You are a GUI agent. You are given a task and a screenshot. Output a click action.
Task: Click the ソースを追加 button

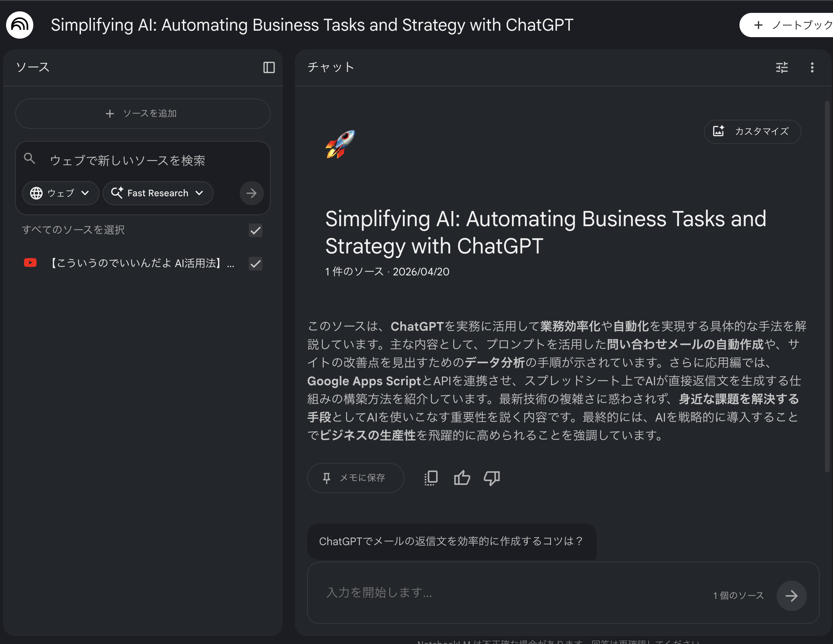coord(143,113)
